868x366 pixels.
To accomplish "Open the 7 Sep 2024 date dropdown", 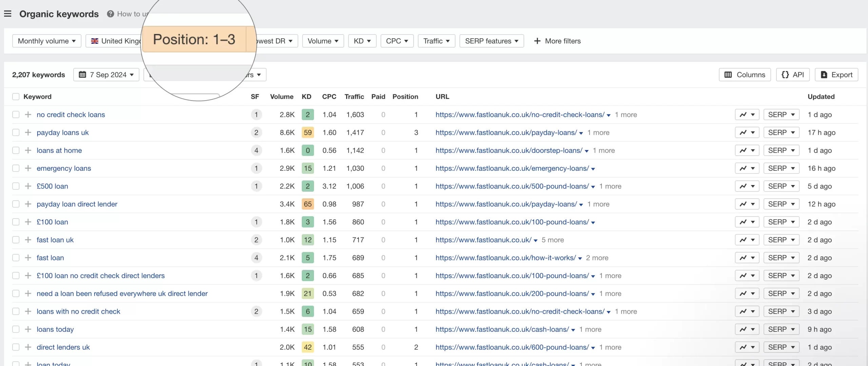I will click(106, 75).
